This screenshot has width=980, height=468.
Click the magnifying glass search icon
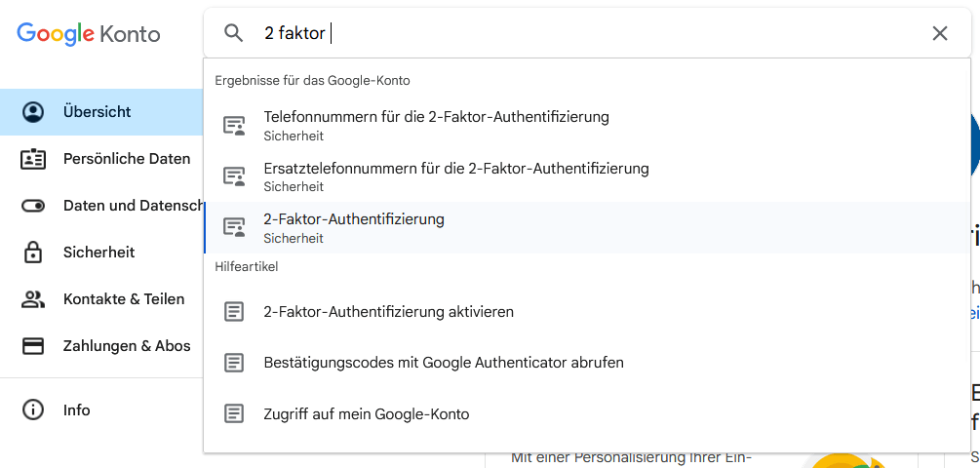[234, 33]
